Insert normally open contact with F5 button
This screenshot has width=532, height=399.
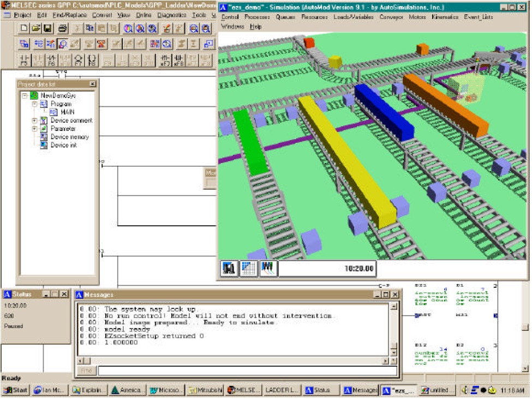click(x=24, y=59)
